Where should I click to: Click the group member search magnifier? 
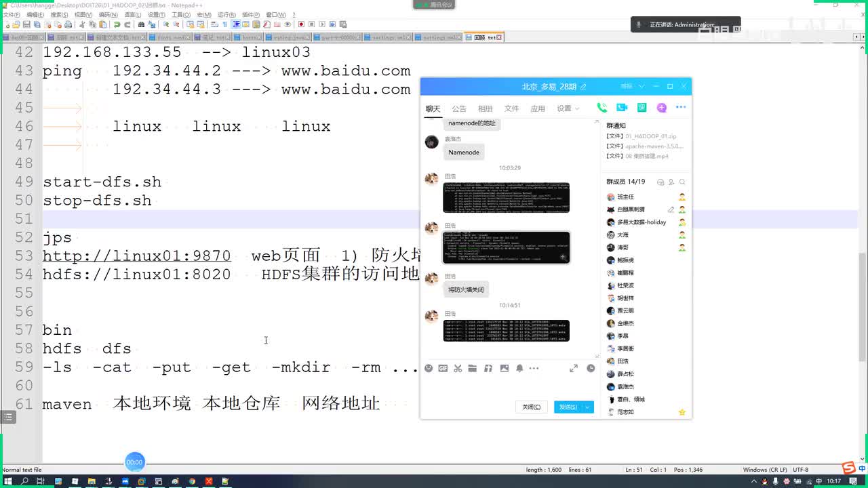[682, 182]
